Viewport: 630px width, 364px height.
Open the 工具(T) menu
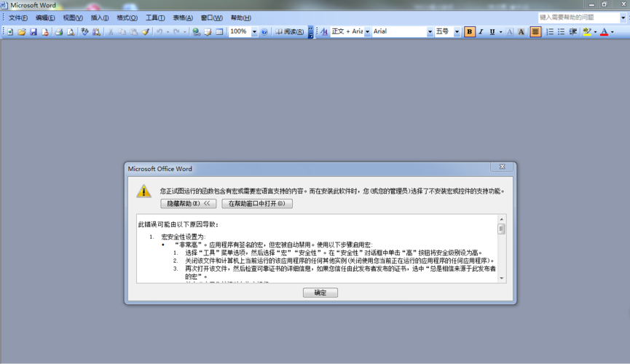coord(155,17)
